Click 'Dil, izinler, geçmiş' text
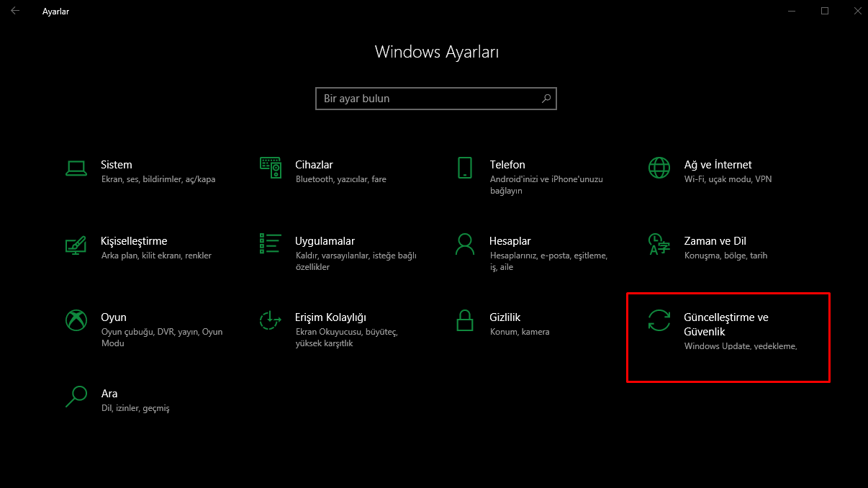The width and height of the screenshot is (868, 488). click(x=135, y=408)
